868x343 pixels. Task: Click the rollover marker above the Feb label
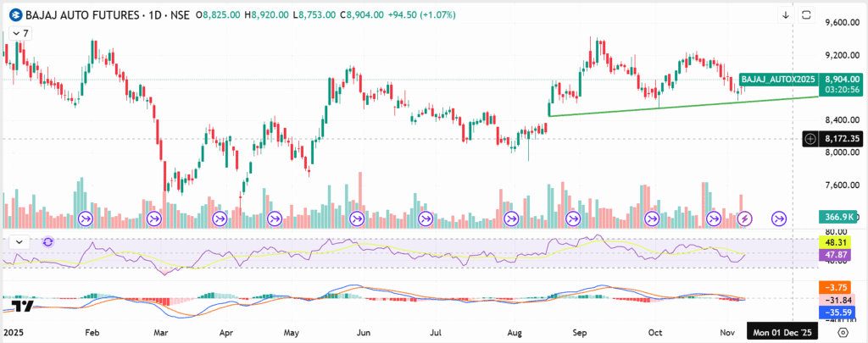[x=86, y=219]
